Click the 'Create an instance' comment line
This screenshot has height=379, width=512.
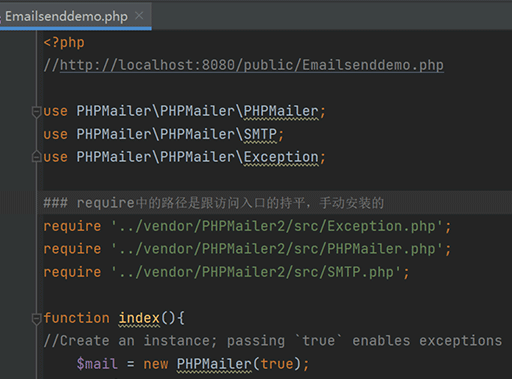pos(272,341)
